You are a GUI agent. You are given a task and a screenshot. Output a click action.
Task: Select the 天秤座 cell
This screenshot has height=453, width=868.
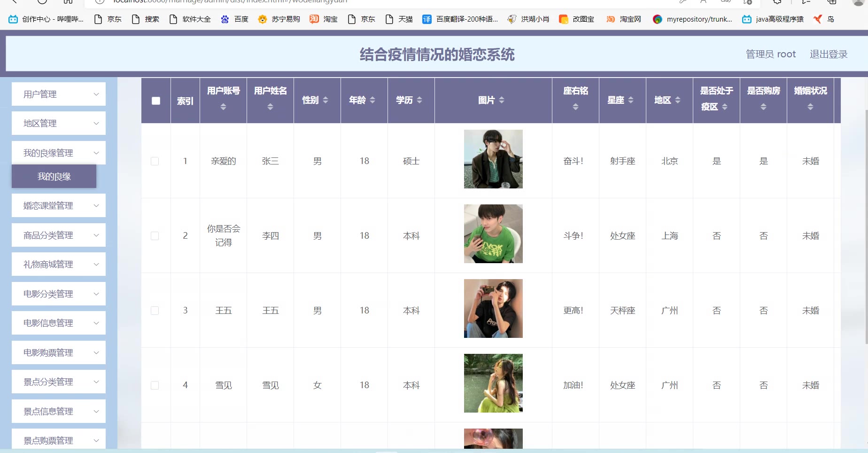pos(623,311)
